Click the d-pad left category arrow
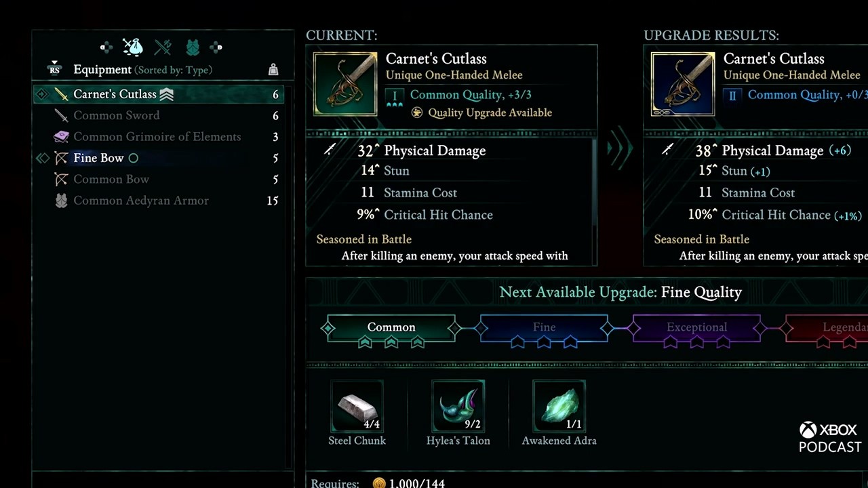The image size is (868, 488). (106, 47)
